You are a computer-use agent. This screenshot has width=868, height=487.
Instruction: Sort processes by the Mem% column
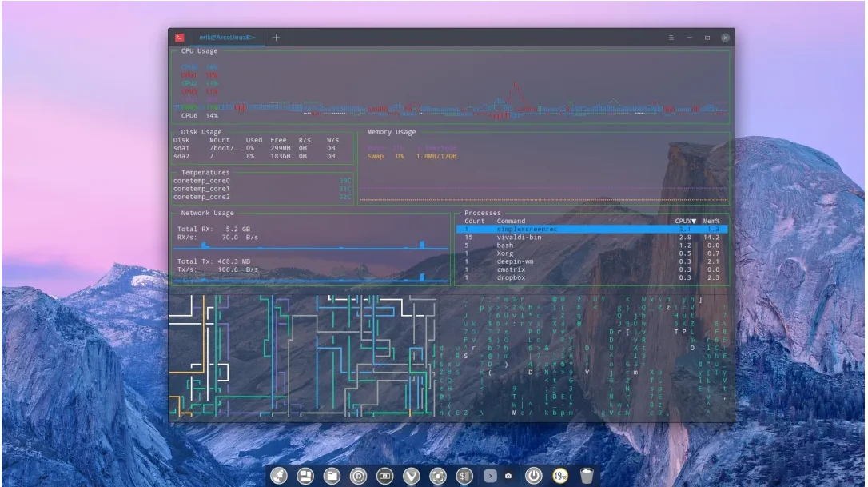[x=713, y=221]
